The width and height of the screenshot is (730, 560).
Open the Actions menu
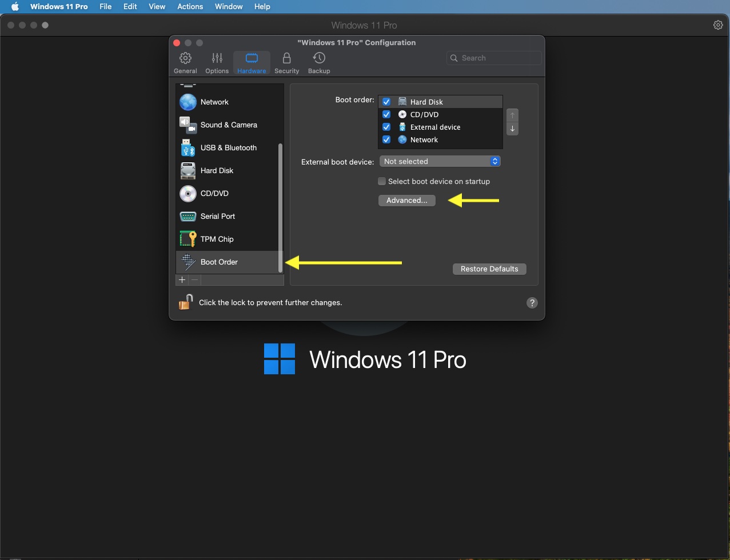pyautogui.click(x=190, y=6)
